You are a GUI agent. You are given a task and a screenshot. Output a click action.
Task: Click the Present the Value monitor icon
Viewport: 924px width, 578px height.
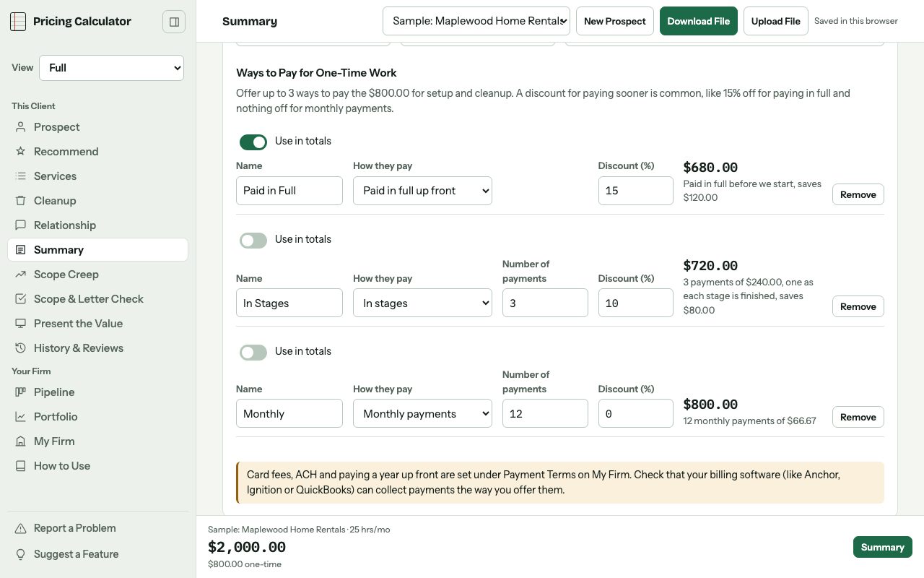click(x=20, y=324)
